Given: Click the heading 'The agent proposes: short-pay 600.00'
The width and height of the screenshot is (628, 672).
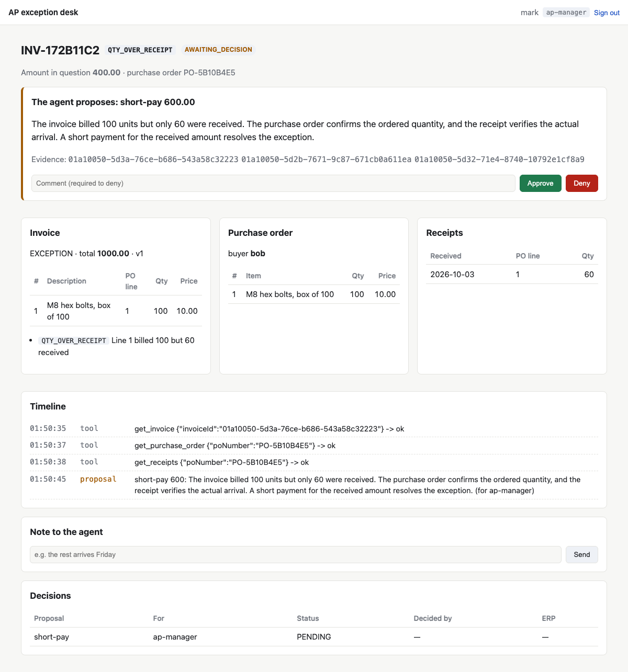Looking at the screenshot, I should [x=113, y=102].
